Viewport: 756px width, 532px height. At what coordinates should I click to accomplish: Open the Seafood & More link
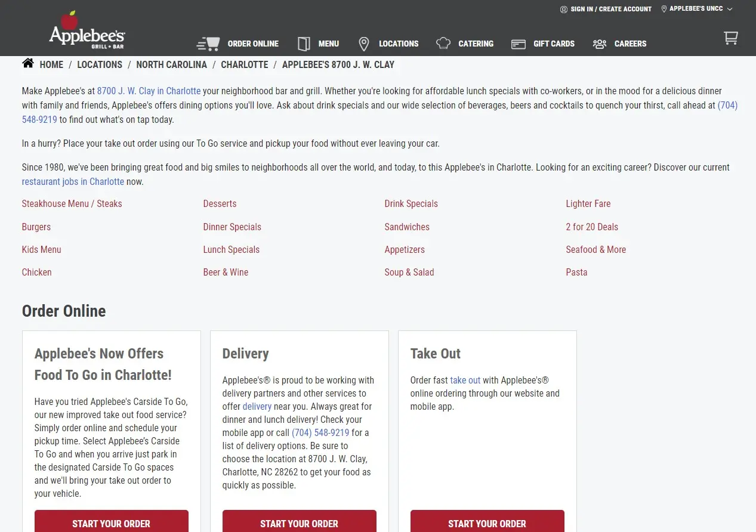pos(596,250)
